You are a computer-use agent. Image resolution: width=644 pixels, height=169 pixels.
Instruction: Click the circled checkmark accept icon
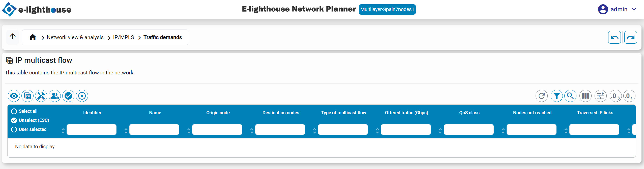click(x=68, y=96)
